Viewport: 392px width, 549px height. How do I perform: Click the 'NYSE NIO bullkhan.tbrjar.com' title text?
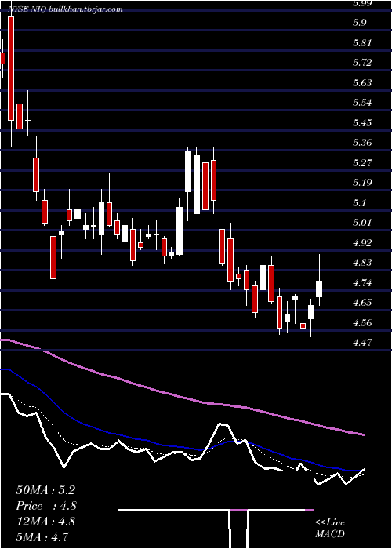coord(65,9)
